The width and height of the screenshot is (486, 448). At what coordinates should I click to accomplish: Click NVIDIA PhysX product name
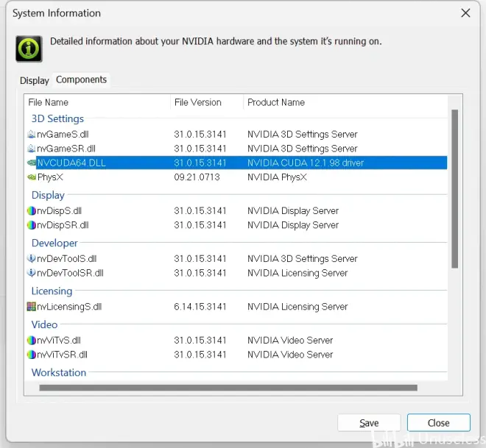tap(277, 177)
